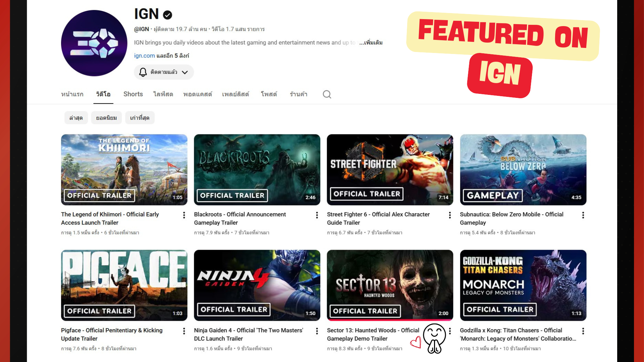Open more options for Godzilla x Kong video
The height and width of the screenshot is (362, 644).
[583, 331]
